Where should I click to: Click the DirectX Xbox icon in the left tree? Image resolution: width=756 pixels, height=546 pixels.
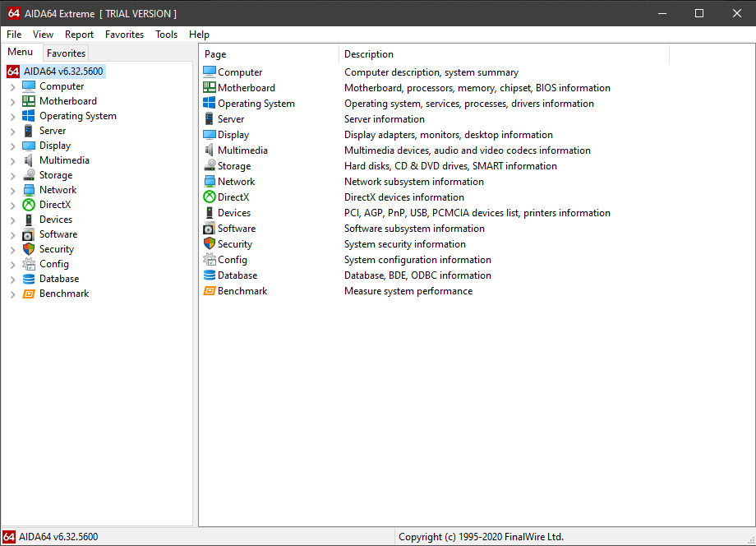[x=29, y=205]
